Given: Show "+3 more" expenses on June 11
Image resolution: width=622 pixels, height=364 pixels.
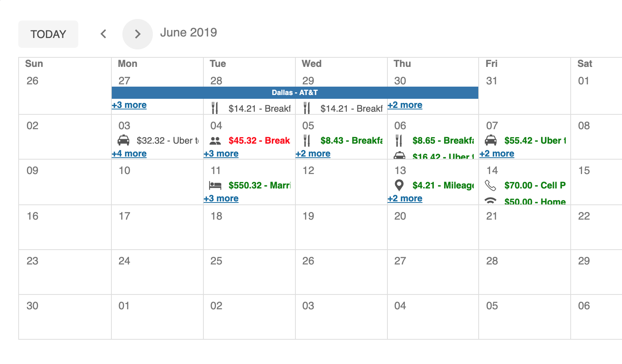Looking at the screenshot, I should 221,199.
